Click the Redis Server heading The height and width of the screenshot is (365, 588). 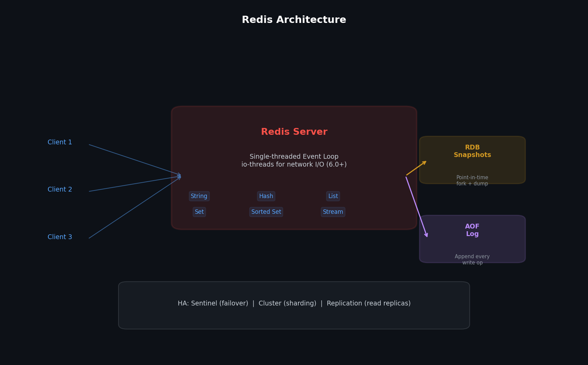294,132
